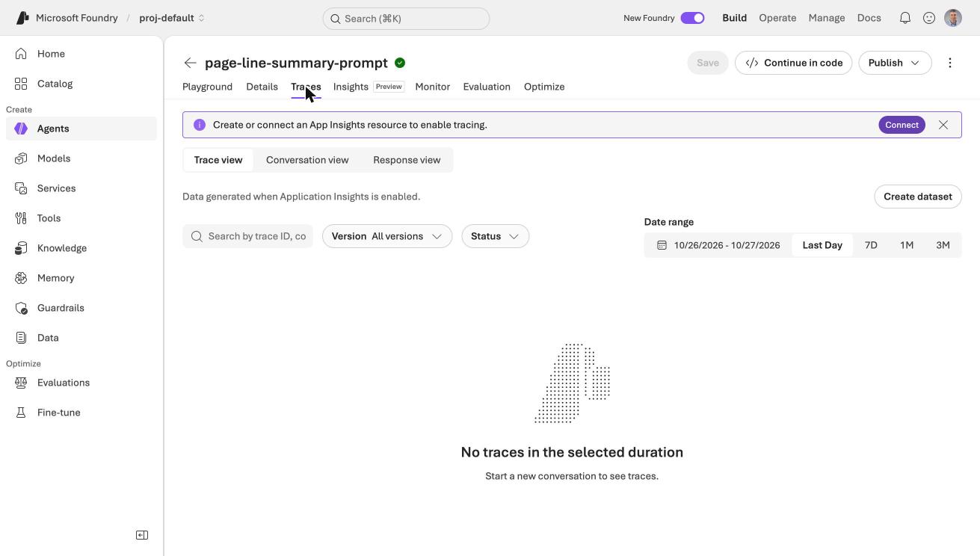Open the date range calendar picker

(x=718, y=245)
